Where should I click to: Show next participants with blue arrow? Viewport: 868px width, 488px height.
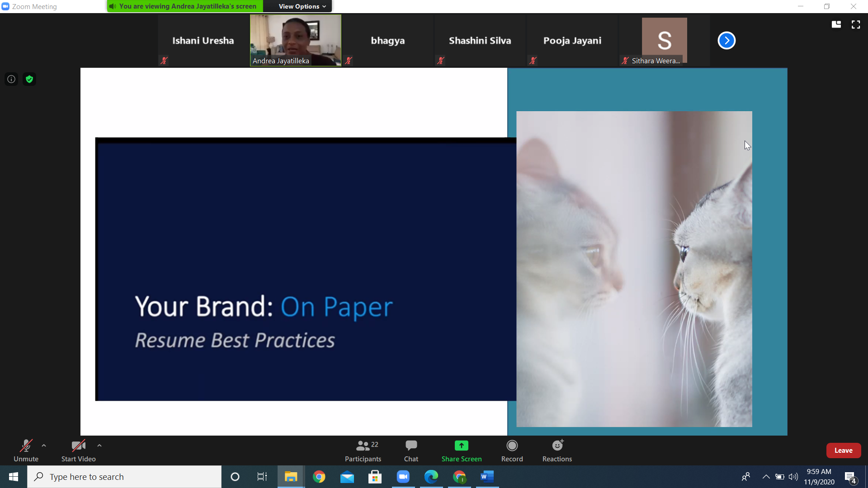726,40
